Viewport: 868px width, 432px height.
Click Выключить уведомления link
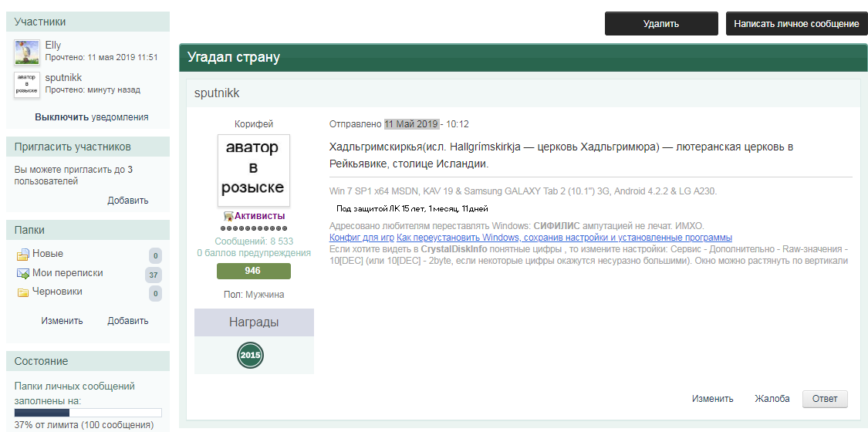tap(91, 117)
